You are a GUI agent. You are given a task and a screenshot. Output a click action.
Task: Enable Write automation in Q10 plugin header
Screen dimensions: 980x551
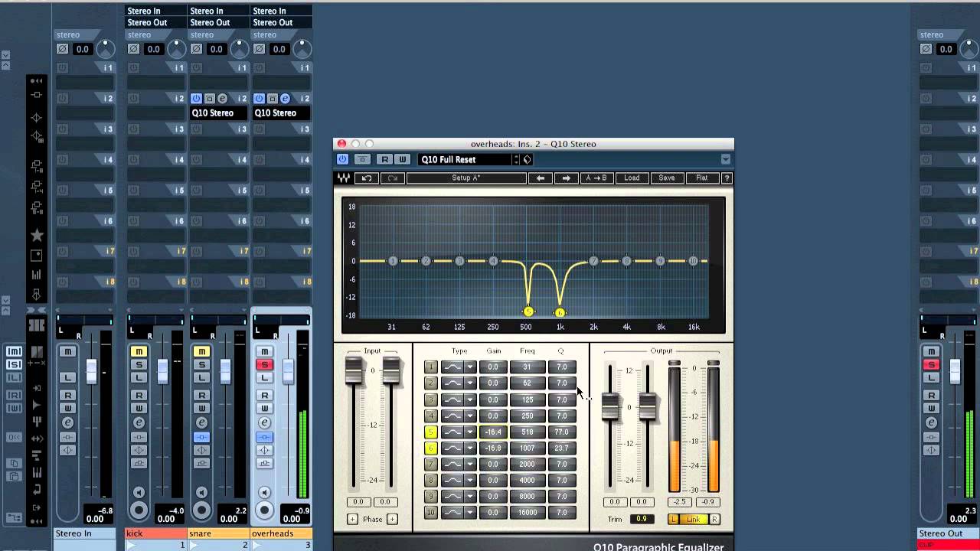(x=402, y=159)
